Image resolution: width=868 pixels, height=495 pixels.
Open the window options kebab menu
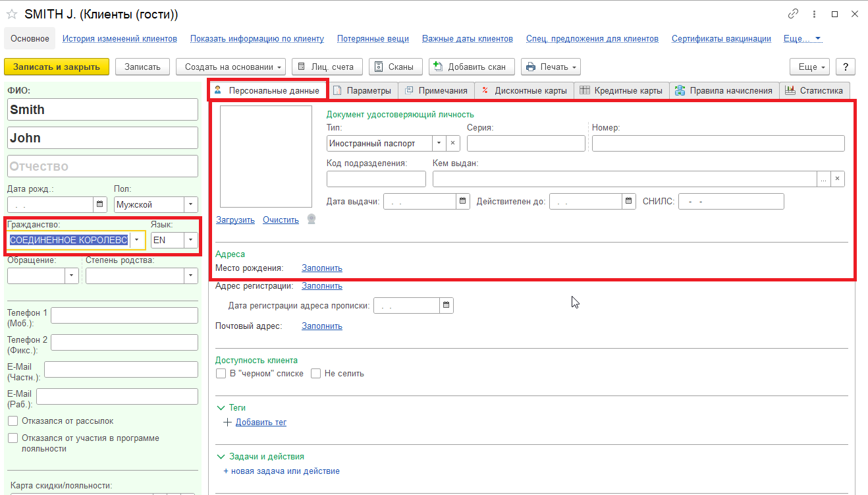coord(815,14)
